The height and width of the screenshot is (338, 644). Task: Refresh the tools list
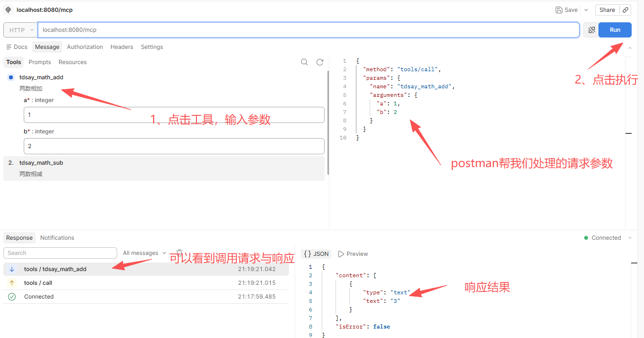pyautogui.click(x=320, y=62)
